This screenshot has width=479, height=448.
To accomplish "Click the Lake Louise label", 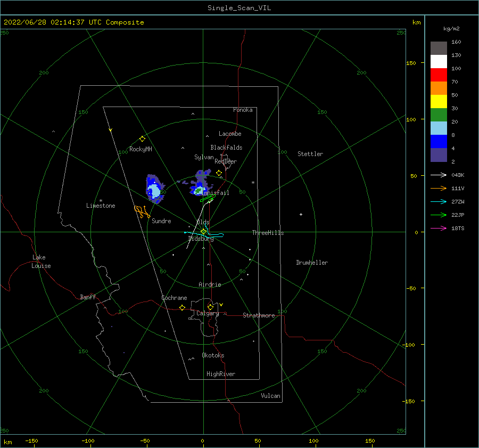I will tap(41, 262).
